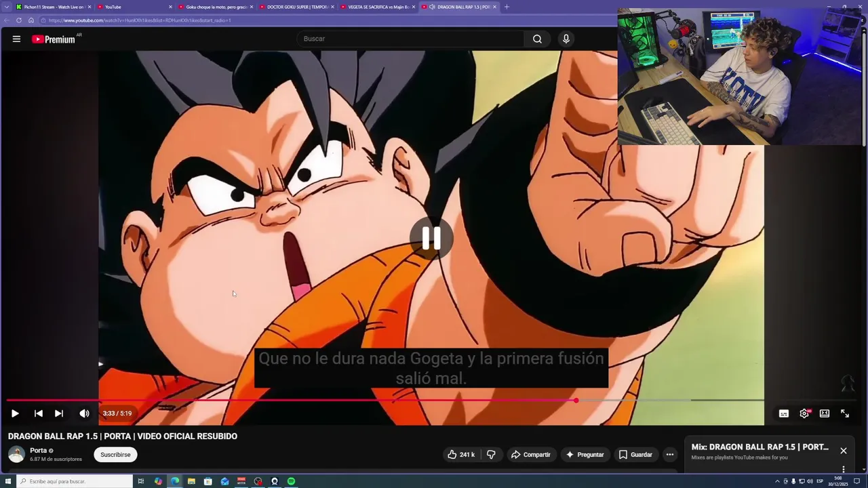Expand the browser tab search dropdown
Image resolution: width=868 pixels, height=488 pixels.
click(7, 7)
